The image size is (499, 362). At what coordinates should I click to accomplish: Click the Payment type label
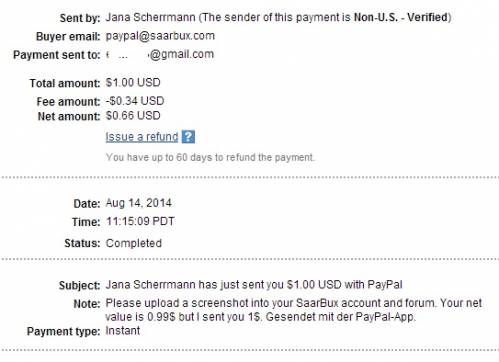[x=63, y=331]
